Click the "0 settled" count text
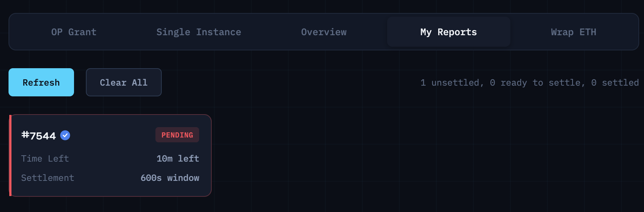 [615, 83]
